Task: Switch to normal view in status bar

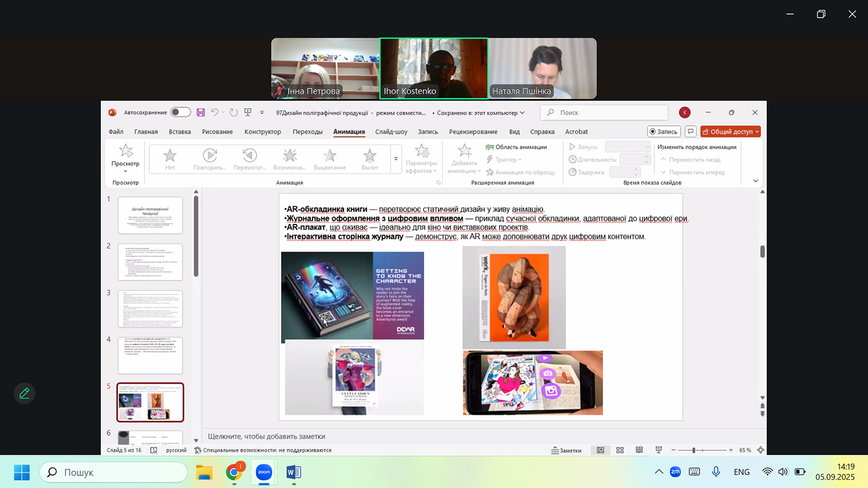Action: 601,450
